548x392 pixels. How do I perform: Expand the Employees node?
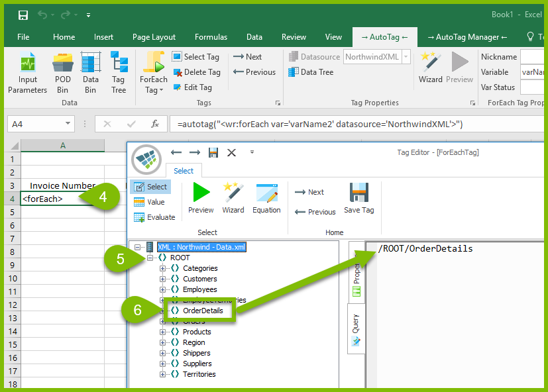click(x=162, y=289)
